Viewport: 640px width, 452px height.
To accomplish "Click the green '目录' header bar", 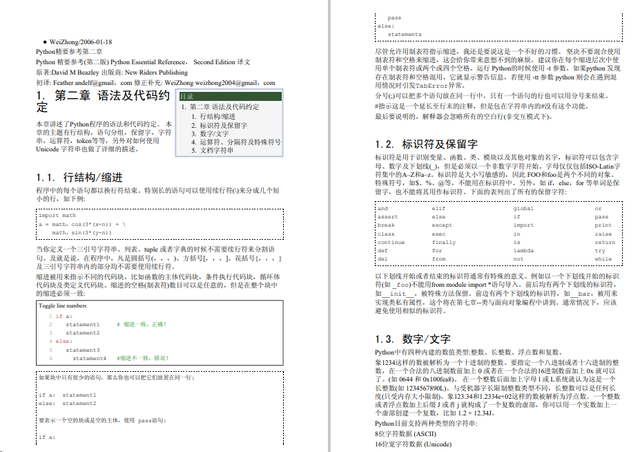I will [x=230, y=96].
